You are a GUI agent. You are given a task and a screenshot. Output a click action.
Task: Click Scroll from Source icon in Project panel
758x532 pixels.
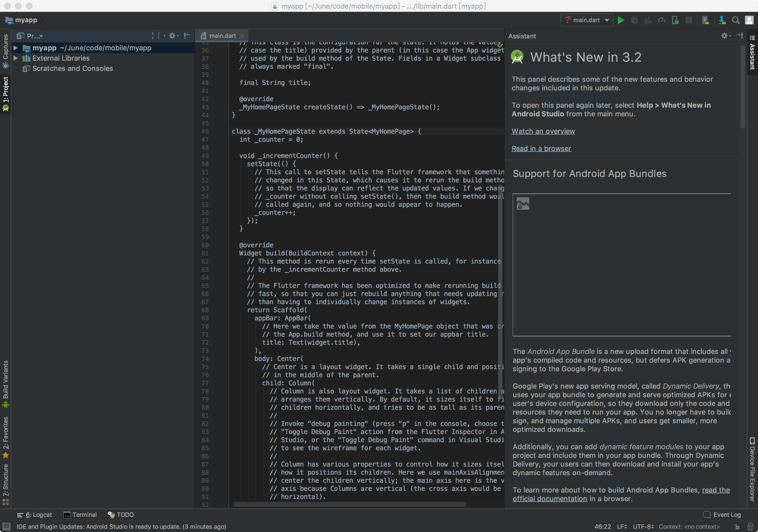click(x=152, y=36)
